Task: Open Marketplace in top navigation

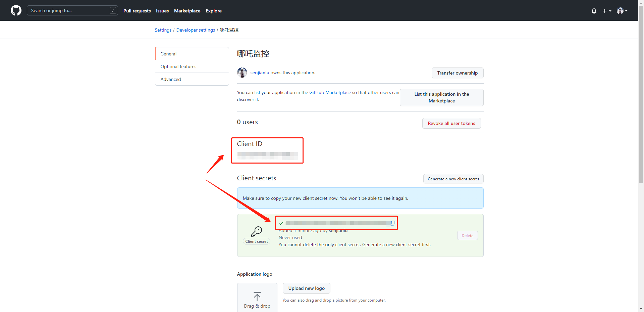Action: [x=187, y=11]
